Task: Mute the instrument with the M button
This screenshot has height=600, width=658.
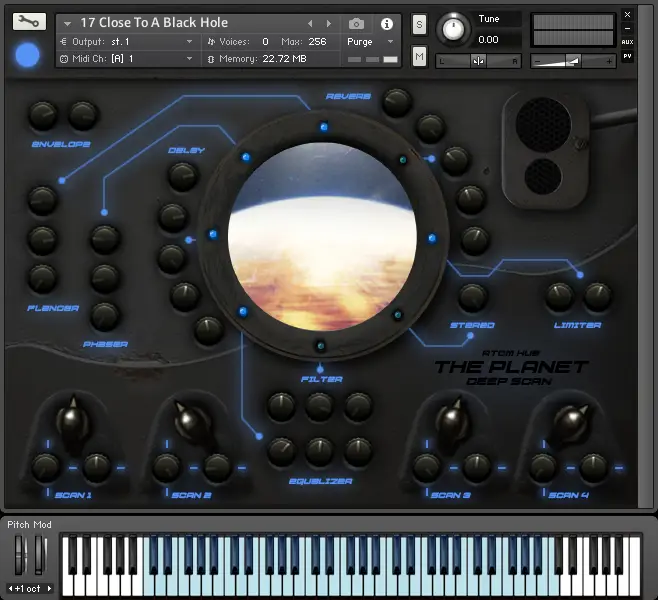Action: click(x=419, y=56)
